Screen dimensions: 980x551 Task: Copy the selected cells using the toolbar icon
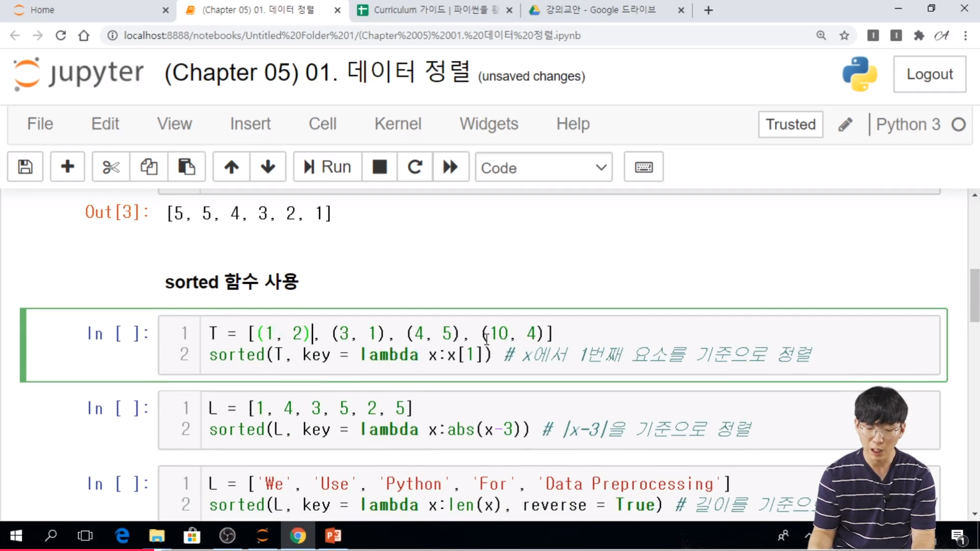(149, 167)
